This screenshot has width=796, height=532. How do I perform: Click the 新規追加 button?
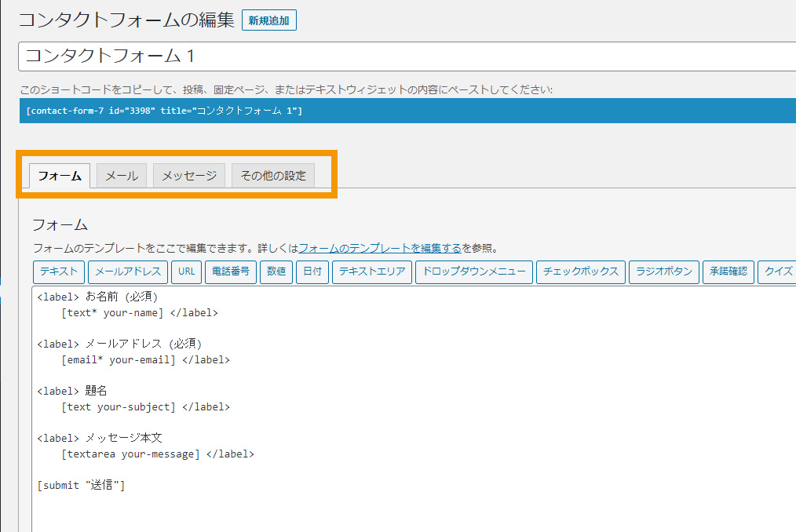tap(269, 20)
